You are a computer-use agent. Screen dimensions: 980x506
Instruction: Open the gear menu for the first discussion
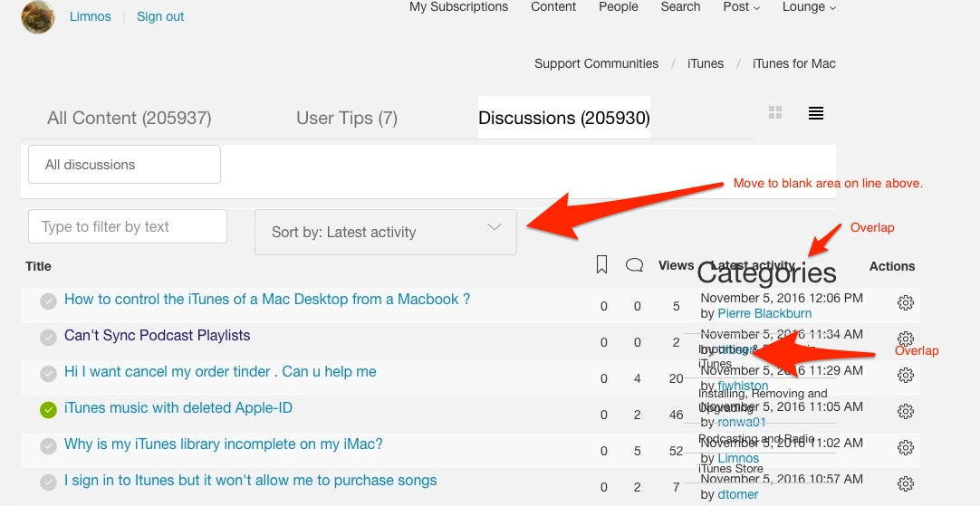905,303
